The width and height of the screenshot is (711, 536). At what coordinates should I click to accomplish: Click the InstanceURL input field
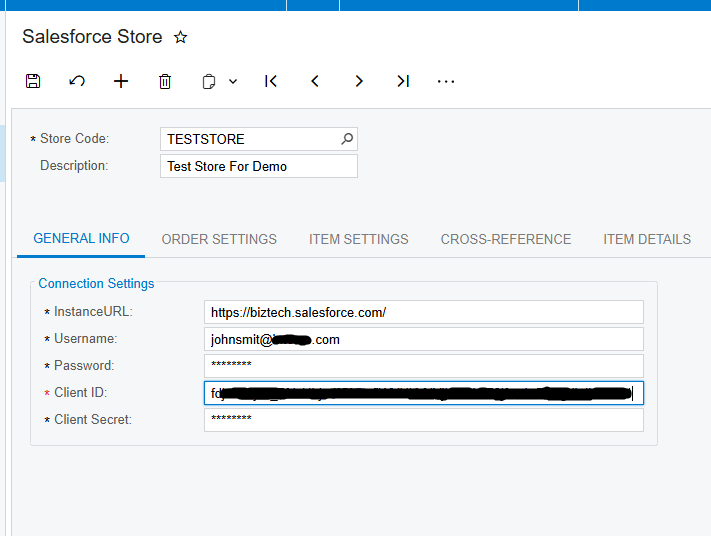pos(424,312)
